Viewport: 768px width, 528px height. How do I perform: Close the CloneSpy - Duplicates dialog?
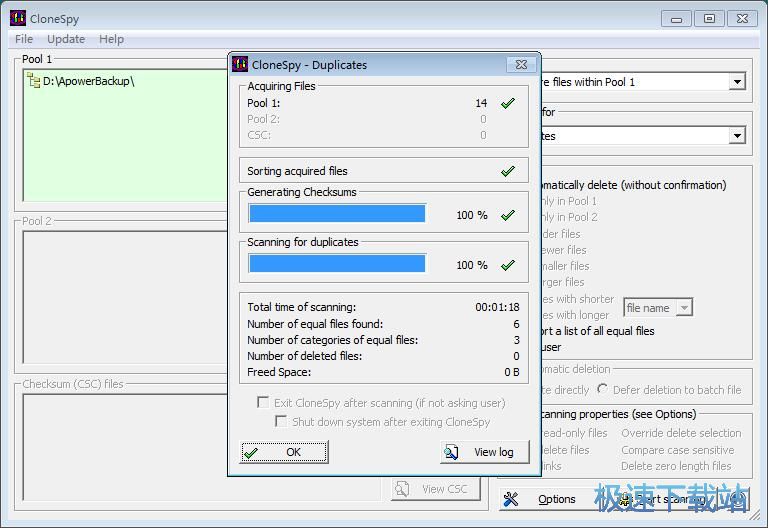pos(521,65)
